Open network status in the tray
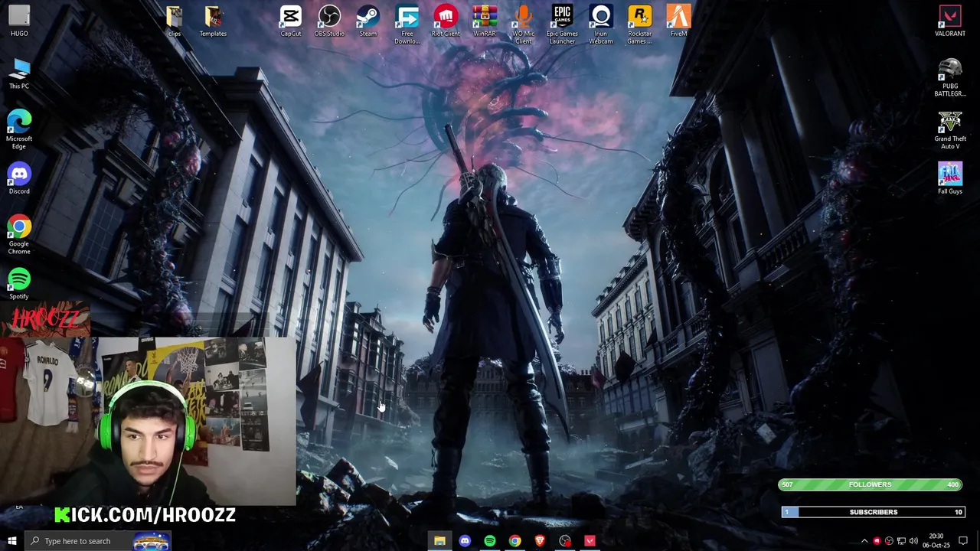This screenshot has width=980, height=551. (x=901, y=541)
